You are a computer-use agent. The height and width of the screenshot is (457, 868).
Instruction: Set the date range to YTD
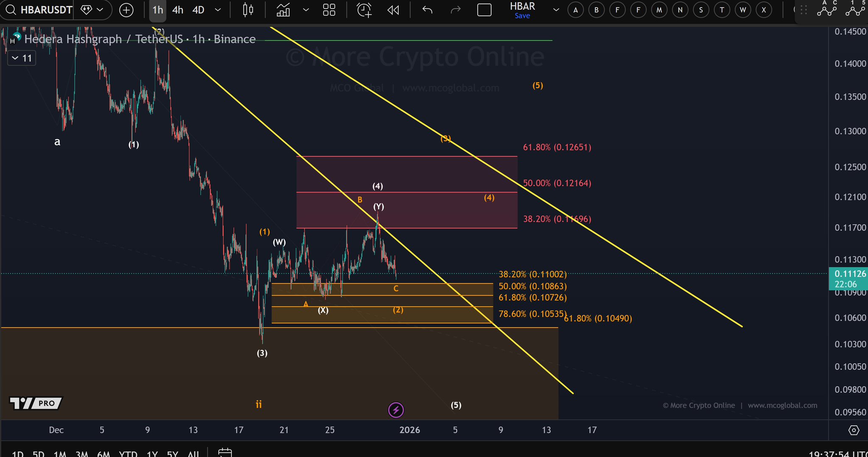(128, 454)
